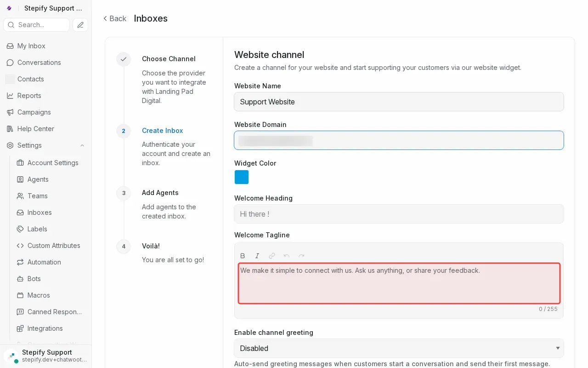Open Help Center from the sidebar
The image size is (588, 368).
tap(35, 129)
